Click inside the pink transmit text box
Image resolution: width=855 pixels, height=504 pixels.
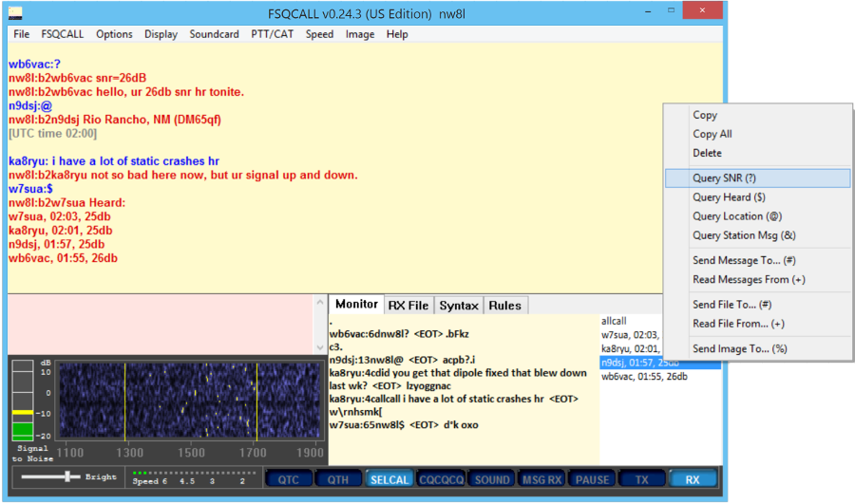click(160, 325)
